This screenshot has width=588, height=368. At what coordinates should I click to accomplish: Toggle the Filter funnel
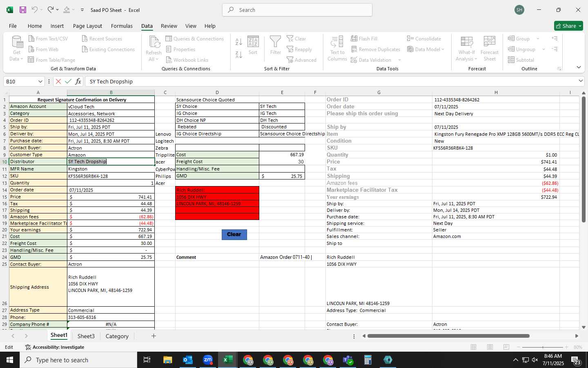pos(276,45)
